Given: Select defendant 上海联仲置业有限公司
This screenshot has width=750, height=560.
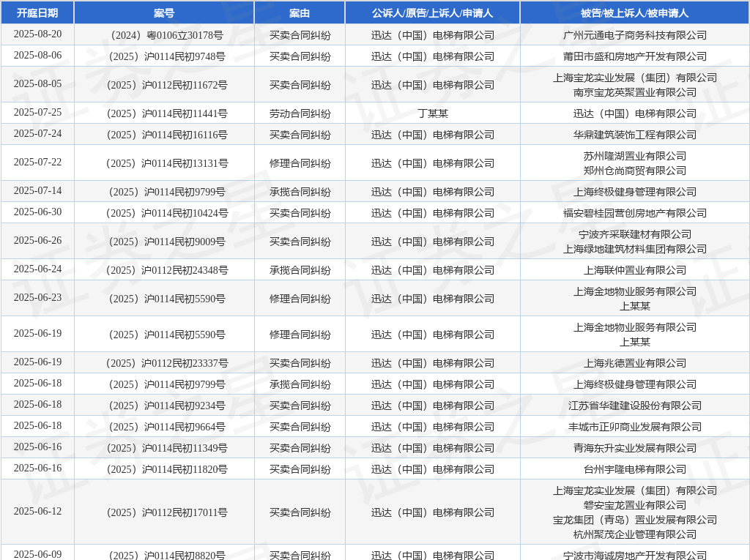Looking at the screenshot, I should click(635, 271).
